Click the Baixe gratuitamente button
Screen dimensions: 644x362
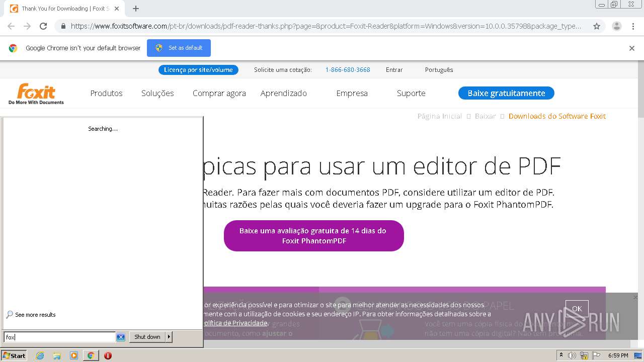[506, 93]
